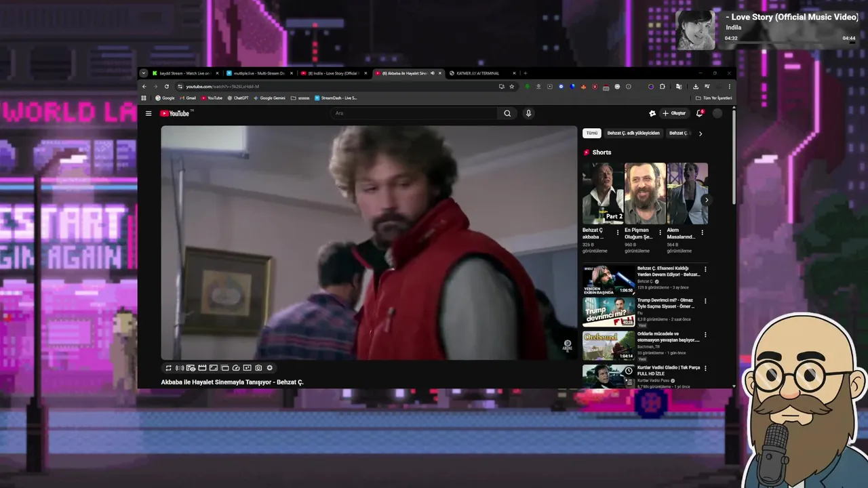Open the Google bookmark
This screenshot has width=868, height=488.
click(x=165, y=98)
